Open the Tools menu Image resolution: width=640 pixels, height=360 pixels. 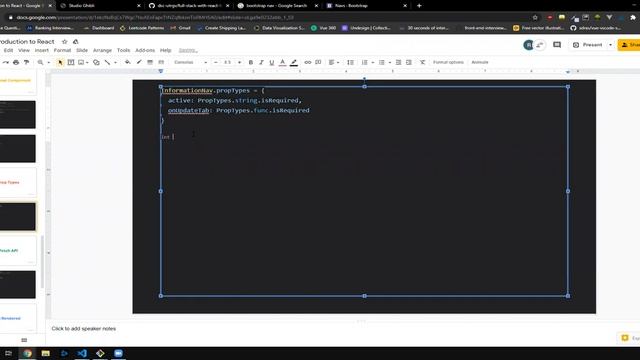click(x=123, y=50)
